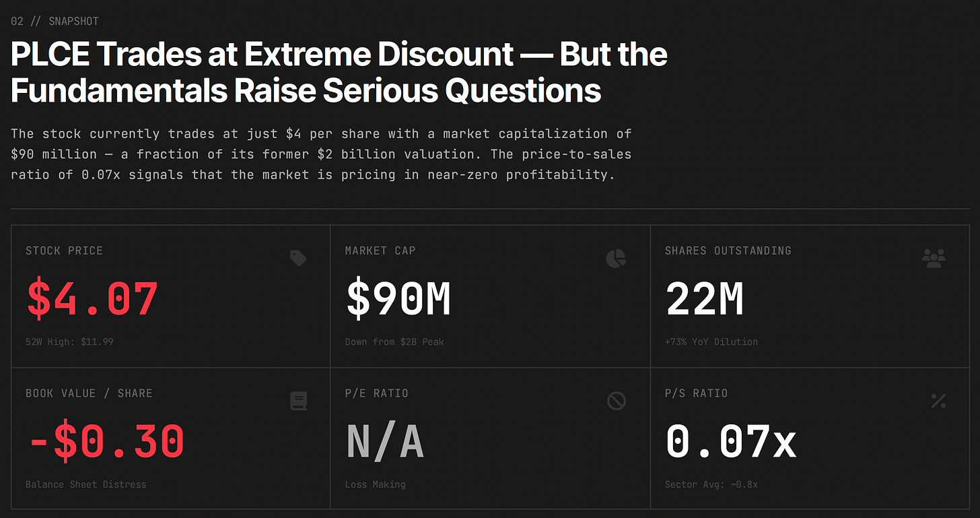Click the 'Sector Avg: ~0.8x' caption

click(711, 484)
